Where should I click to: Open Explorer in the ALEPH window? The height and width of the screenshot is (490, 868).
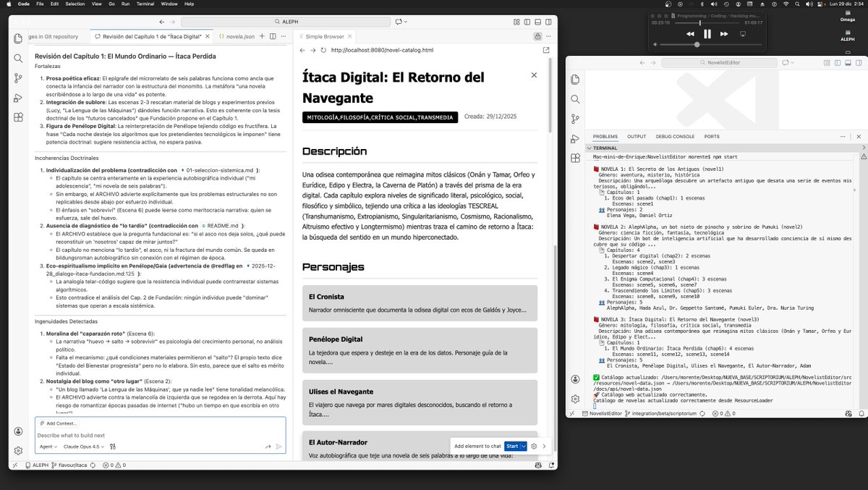(x=18, y=39)
